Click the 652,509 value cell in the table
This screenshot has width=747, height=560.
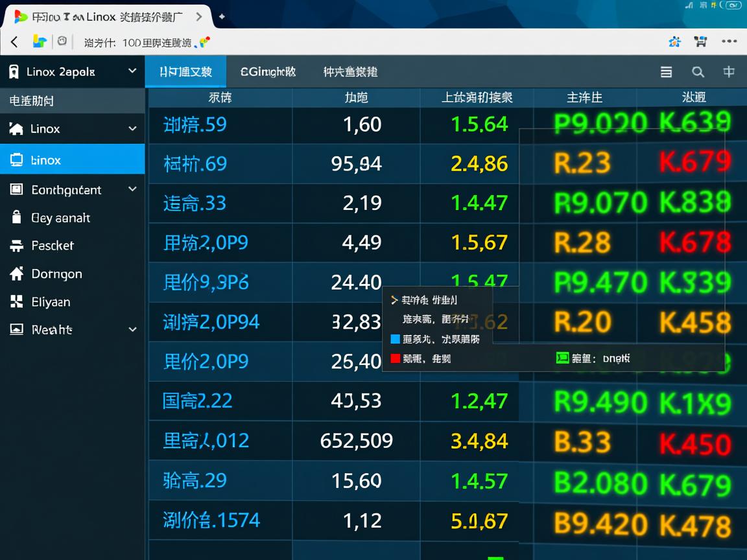[x=356, y=441]
